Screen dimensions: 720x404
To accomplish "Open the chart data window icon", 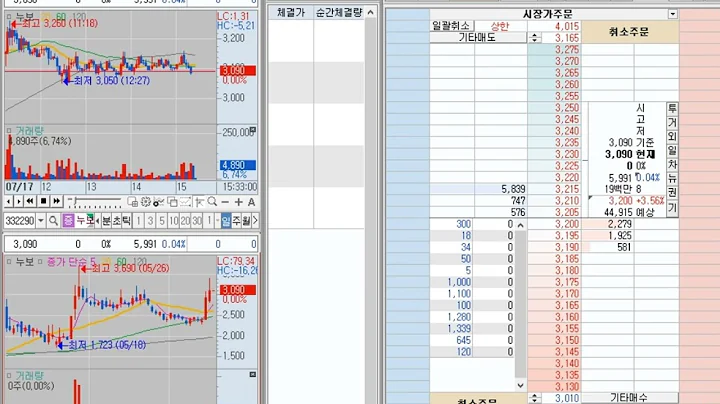I will tap(133, 202).
